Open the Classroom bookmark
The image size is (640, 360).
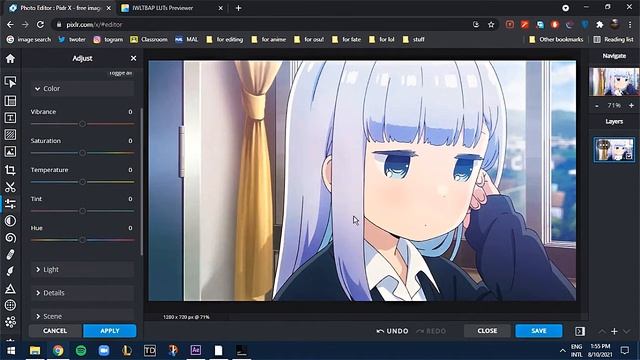click(x=149, y=40)
